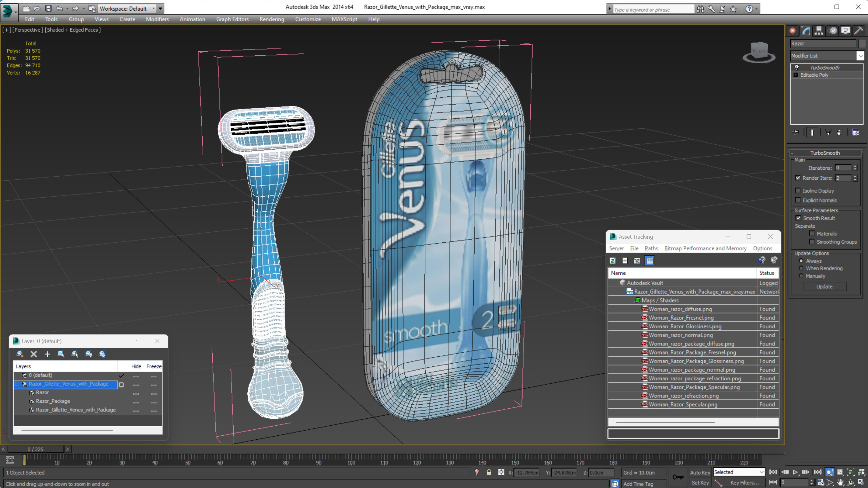Viewport: 868px width, 488px height.
Task: Click the Undo arrow icon
Action: (59, 9)
